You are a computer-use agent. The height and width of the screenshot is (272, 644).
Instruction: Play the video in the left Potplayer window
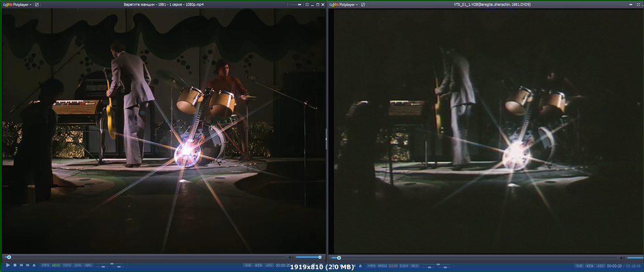[8, 266]
